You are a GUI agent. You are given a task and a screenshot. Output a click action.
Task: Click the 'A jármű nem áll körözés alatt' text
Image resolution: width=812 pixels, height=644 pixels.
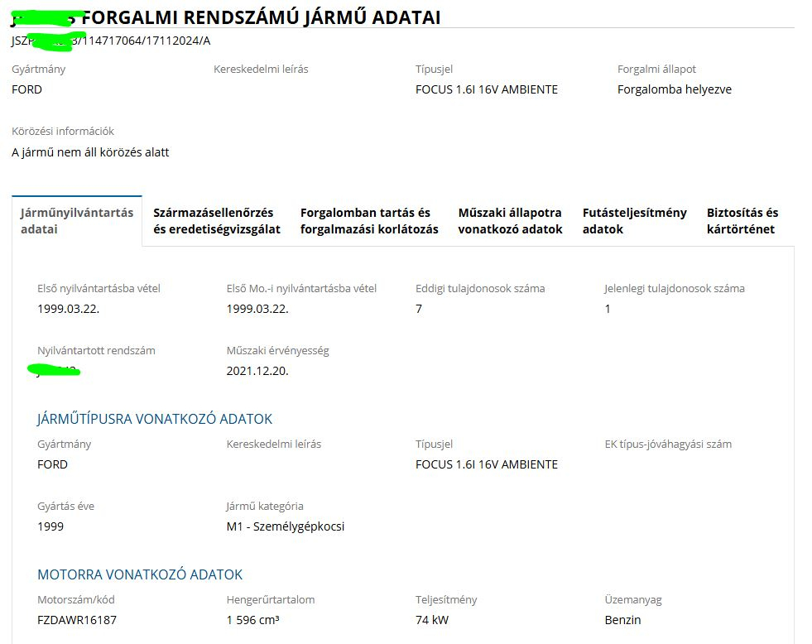[90, 152]
